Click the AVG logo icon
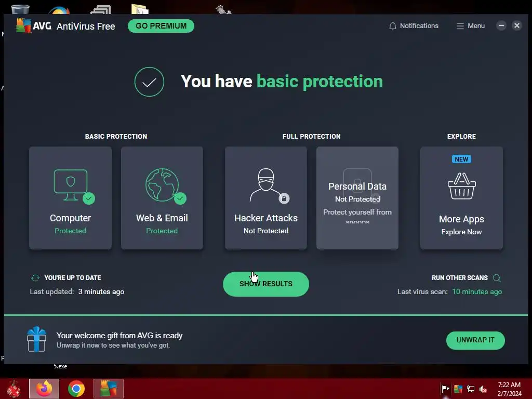Screen dimensions: 532x399 tap(23, 26)
